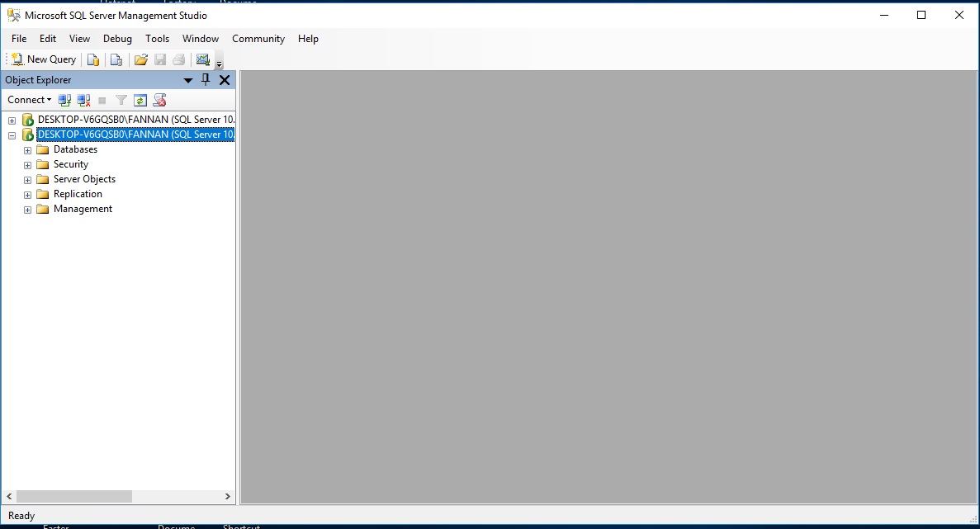Viewport: 980px width, 529px height.
Task: Collapse the selected DESKTOP-V6GQSB0\FANNAN server node
Action: [x=12, y=135]
